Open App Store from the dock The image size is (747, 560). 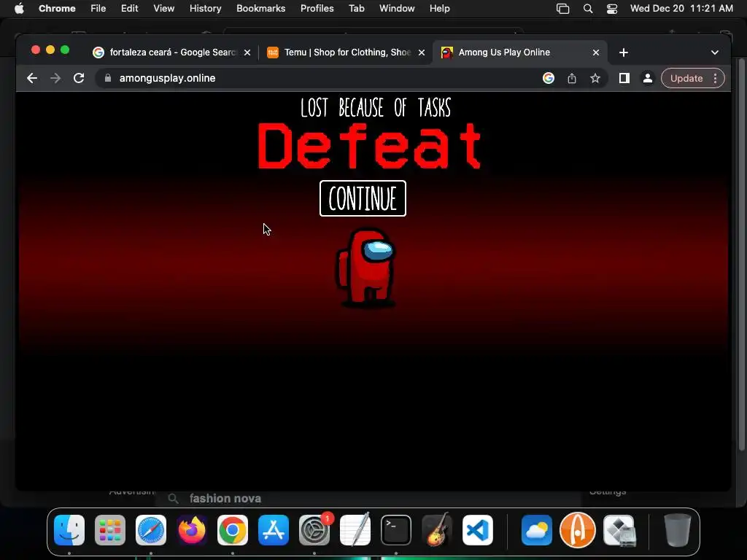click(274, 530)
